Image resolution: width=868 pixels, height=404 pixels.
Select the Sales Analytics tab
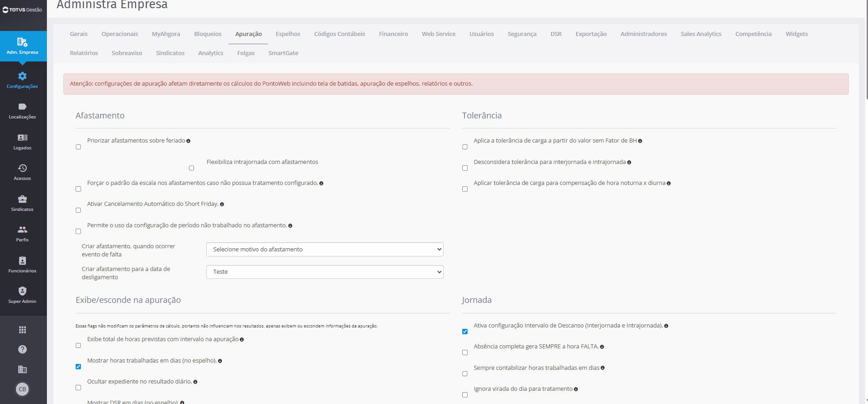[x=701, y=34]
